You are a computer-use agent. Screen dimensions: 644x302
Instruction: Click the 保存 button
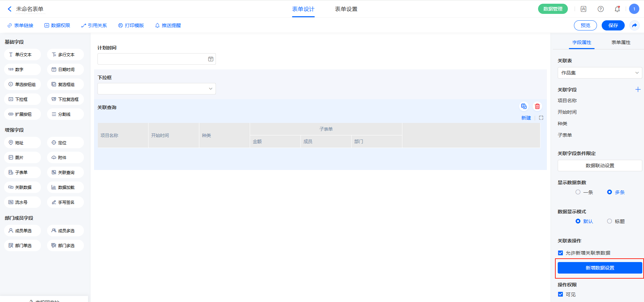point(613,25)
